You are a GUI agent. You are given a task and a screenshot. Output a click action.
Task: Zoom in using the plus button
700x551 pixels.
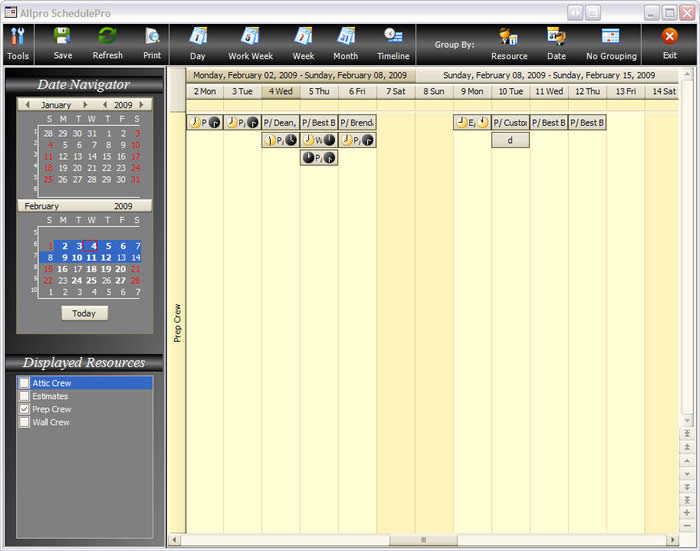[687, 513]
